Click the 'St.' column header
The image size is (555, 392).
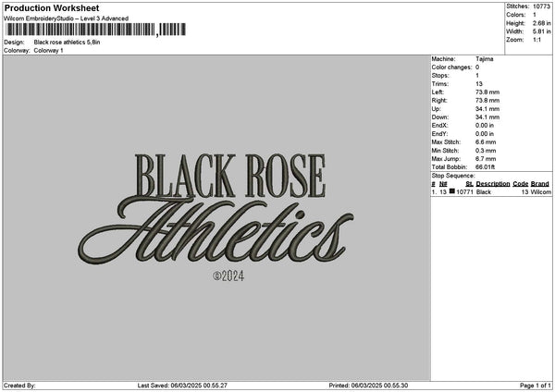click(x=469, y=184)
